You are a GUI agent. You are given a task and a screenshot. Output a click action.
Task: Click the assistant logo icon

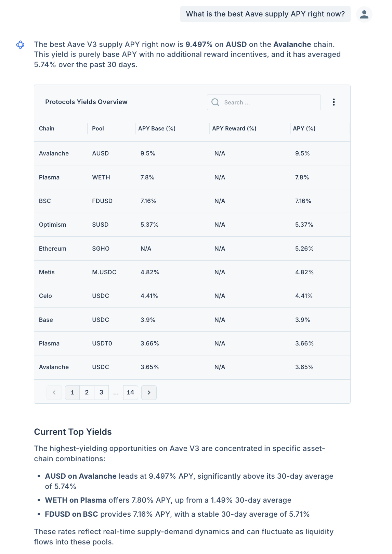[20, 45]
